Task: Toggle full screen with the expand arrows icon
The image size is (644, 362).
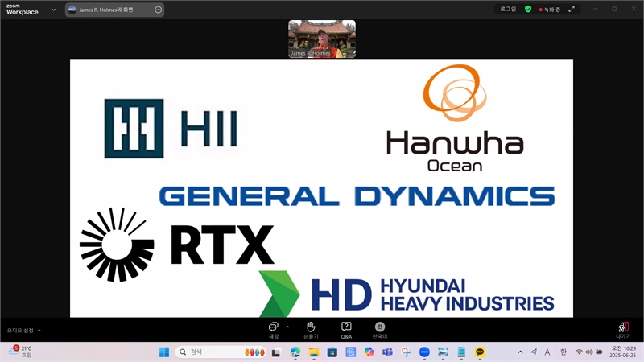Action: point(572,9)
